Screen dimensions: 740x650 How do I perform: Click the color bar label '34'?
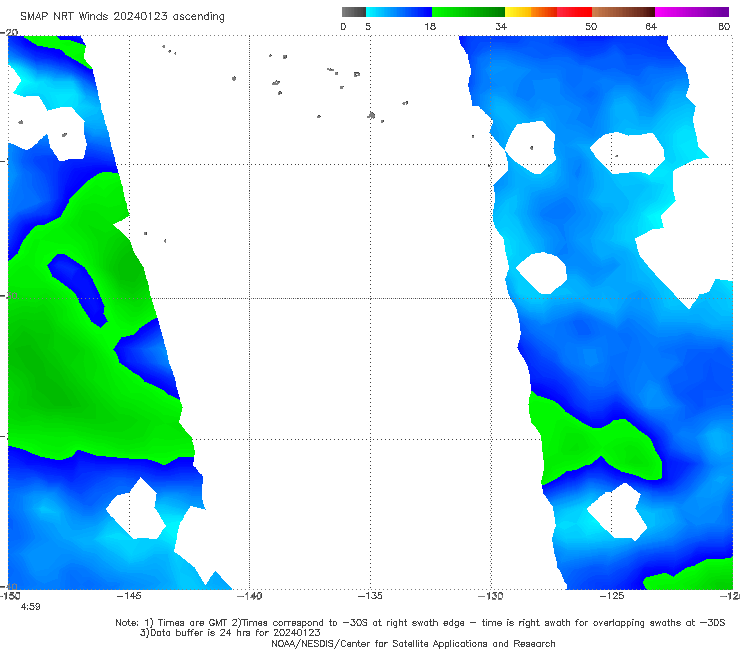(x=501, y=26)
